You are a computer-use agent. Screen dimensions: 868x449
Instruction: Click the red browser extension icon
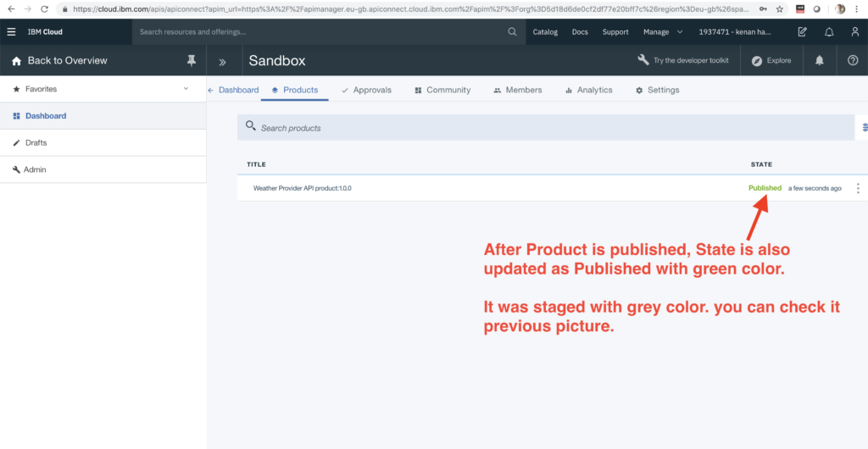pyautogui.click(x=800, y=8)
